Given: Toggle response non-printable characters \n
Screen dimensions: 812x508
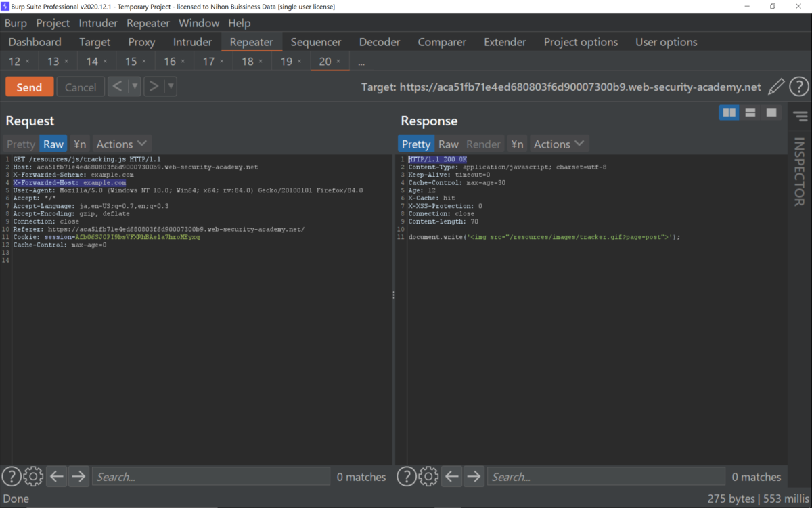Looking at the screenshot, I should [517, 144].
